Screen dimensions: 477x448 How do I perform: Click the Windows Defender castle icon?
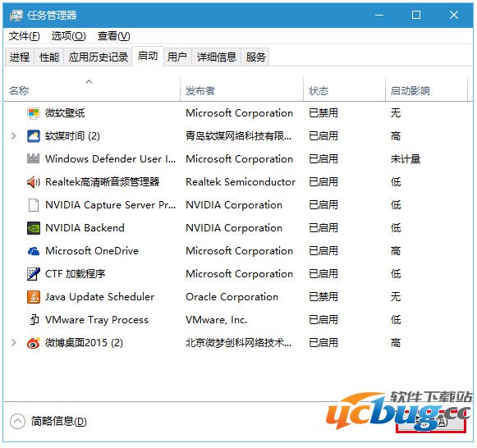[x=33, y=159]
